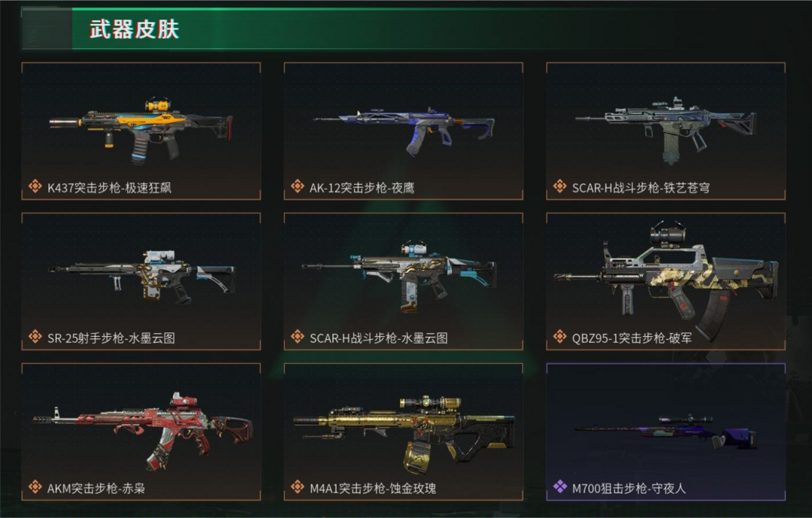Screen dimensions: 812x518
Task: Click the orange diamond icon beside M4A1突击步枪-蚀金玫瑰
Action: click(297, 487)
